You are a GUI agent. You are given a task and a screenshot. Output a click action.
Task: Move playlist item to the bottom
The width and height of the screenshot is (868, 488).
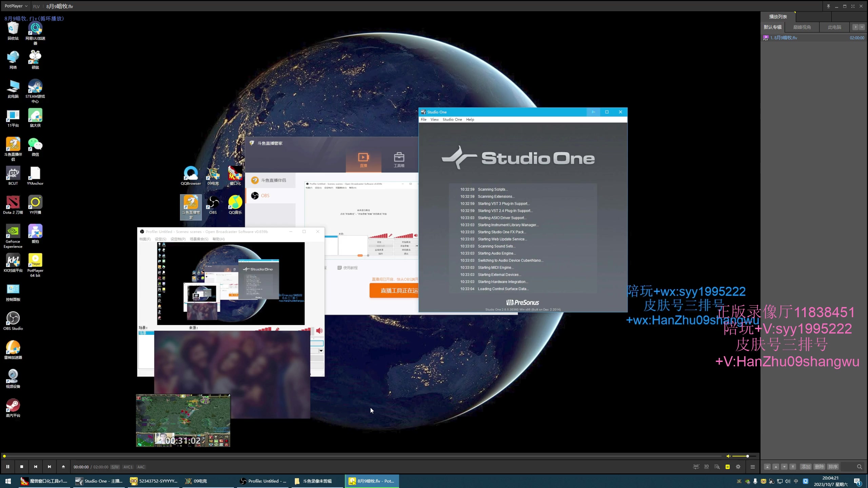pyautogui.click(x=793, y=467)
